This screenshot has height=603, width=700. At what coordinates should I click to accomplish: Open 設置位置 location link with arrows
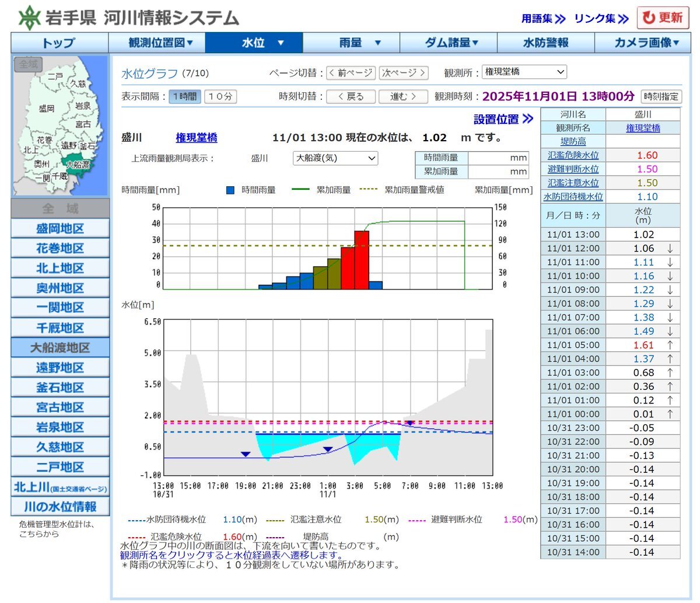503,119
